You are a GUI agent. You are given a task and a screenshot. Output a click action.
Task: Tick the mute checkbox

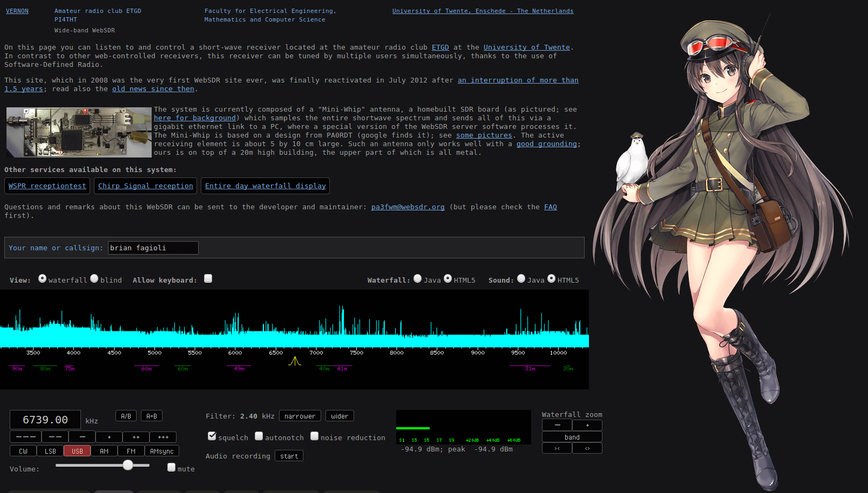pyautogui.click(x=172, y=467)
